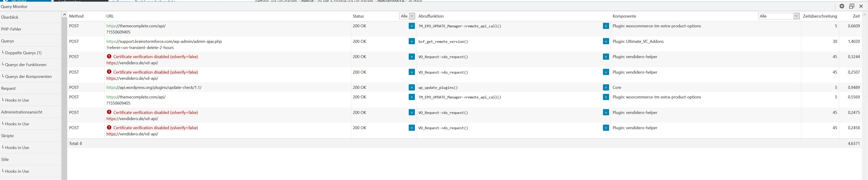Sort by Zeitüberschreitung column header
The width and height of the screenshot is (868, 180).
point(820,16)
